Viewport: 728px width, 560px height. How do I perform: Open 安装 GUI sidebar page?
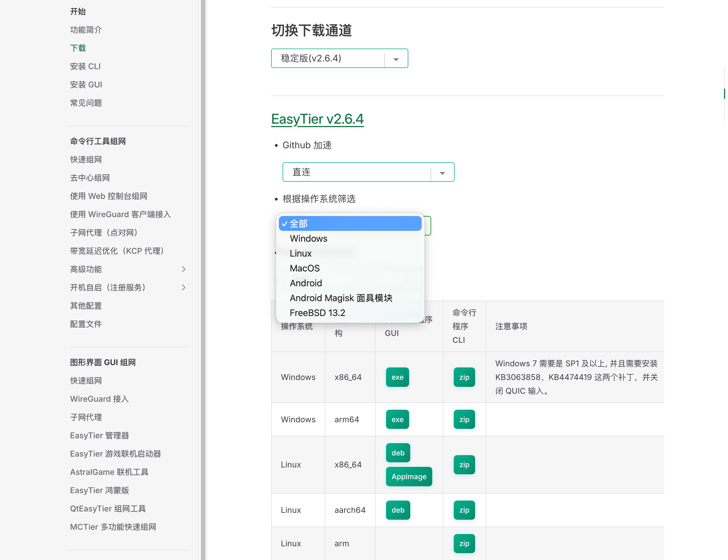(x=86, y=85)
